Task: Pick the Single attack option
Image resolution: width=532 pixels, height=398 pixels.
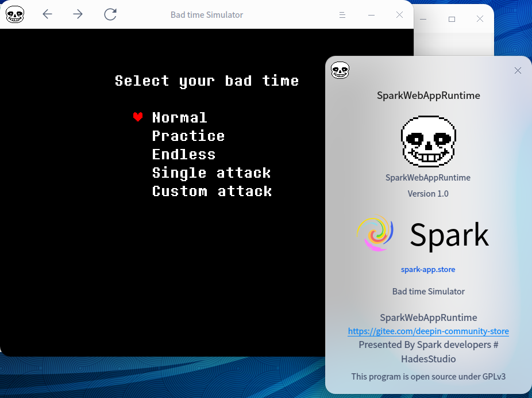Action: 211,173
